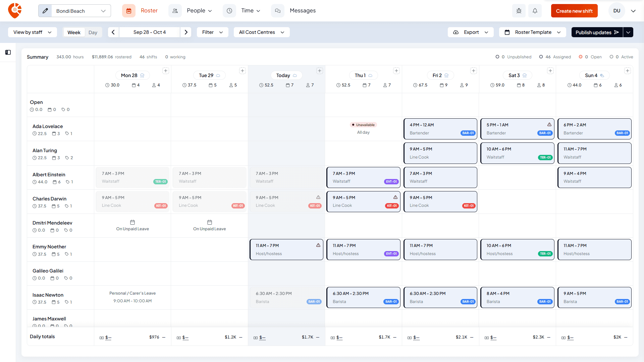This screenshot has height=362, width=644.
Task: Open the Time menu
Action: (251, 11)
